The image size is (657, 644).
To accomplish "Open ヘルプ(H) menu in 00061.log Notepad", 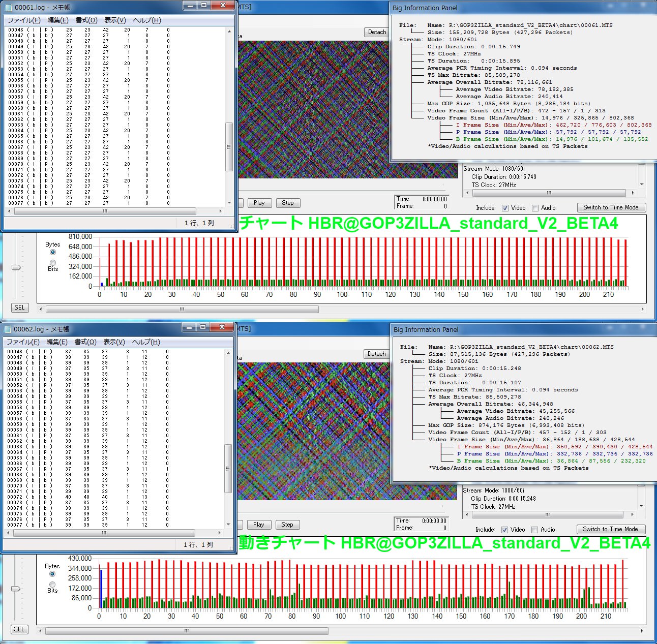I will pyautogui.click(x=146, y=20).
